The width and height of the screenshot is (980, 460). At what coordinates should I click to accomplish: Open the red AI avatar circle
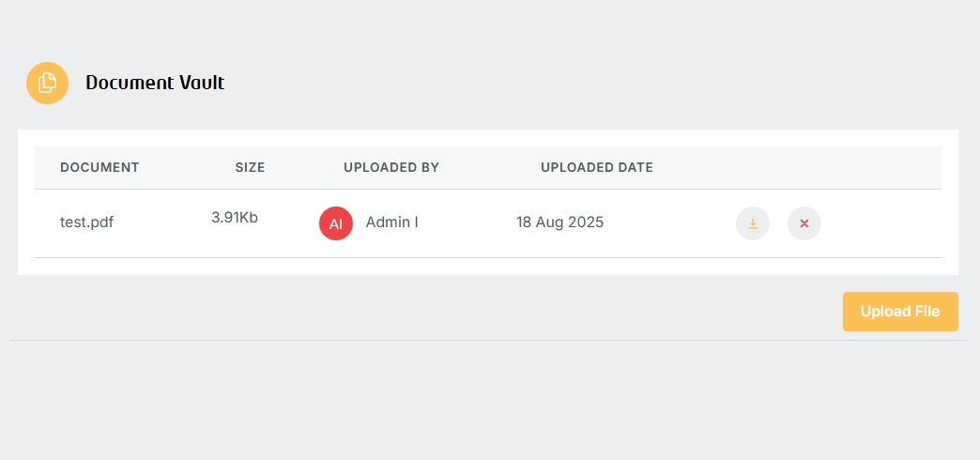[336, 223]
